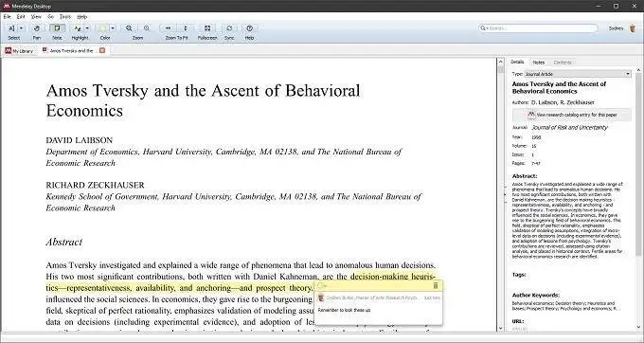Click the Volume value 16
Viewport: 644px width, 343px height.
point(534,146)
